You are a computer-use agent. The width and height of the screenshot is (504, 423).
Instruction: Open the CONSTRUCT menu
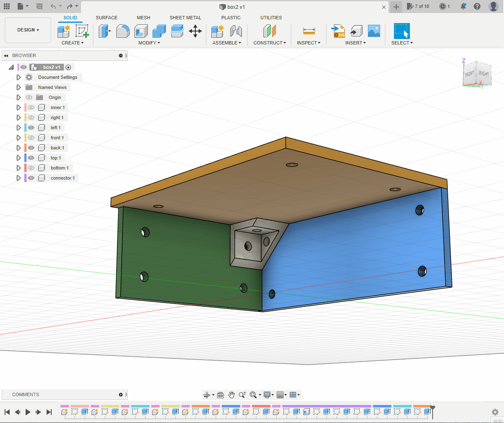click(x=270, y=43)
